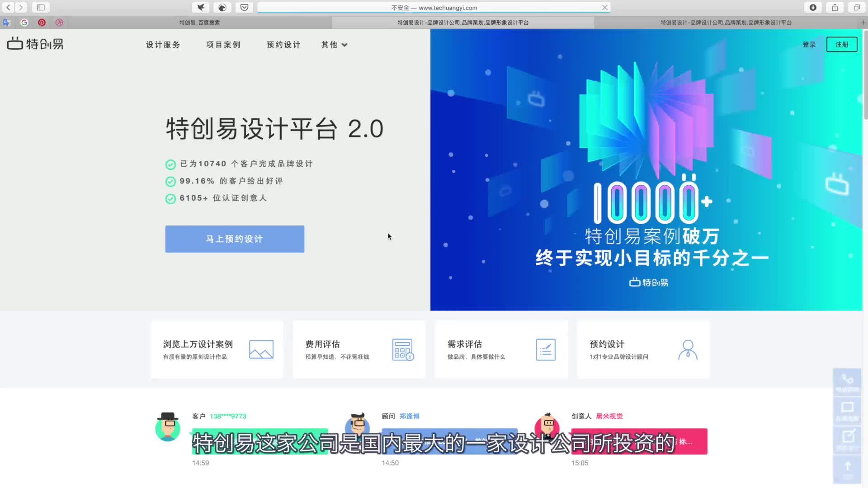This screenshot has height=488, width=868.
Task: Click the 马上预约设计 button
Action: point(235,239)
